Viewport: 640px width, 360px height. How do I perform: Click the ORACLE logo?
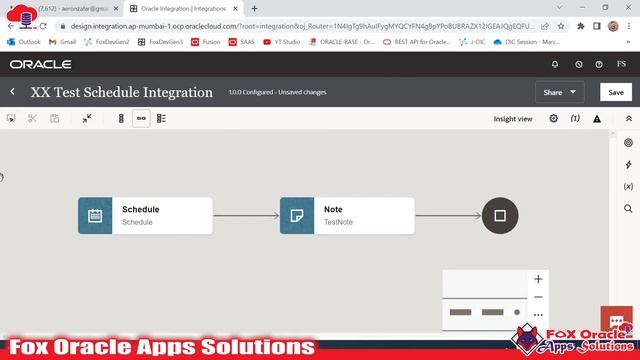point(40,64)
